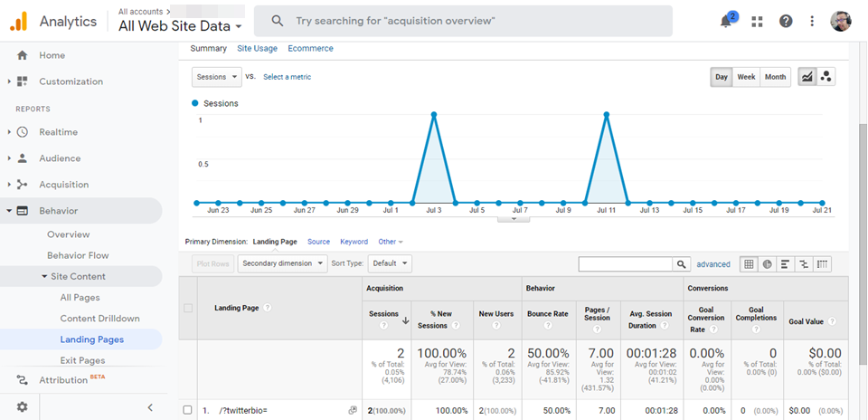Open the Ecommerce tab

[x=310, y=48]
